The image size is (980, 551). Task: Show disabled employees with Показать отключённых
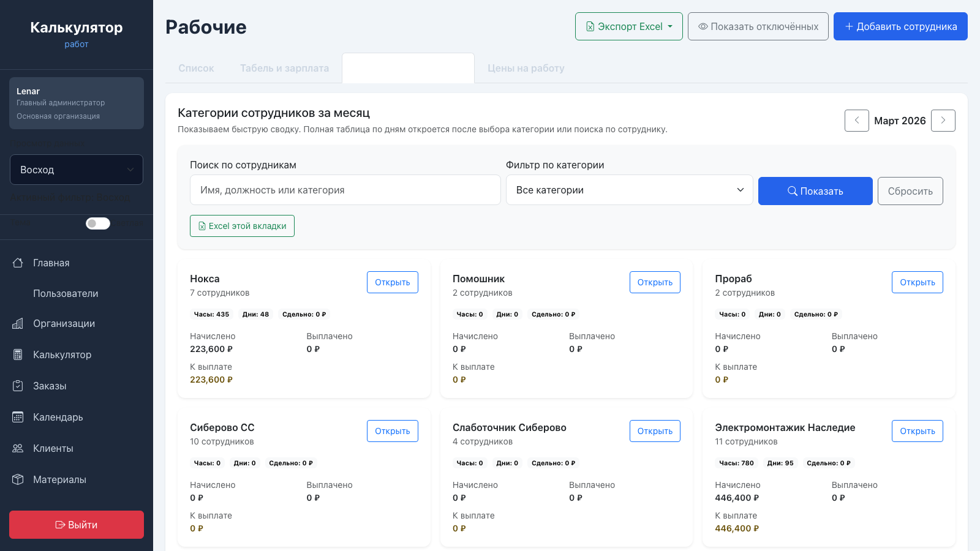[x=758, y=26]
